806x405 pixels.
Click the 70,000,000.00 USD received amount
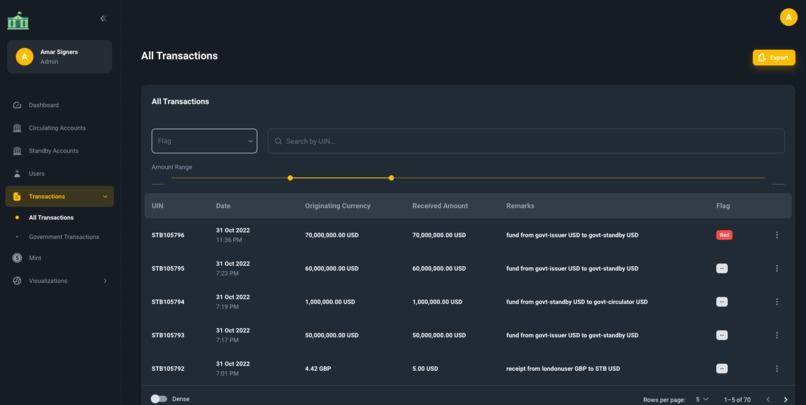tap(439, 235)
